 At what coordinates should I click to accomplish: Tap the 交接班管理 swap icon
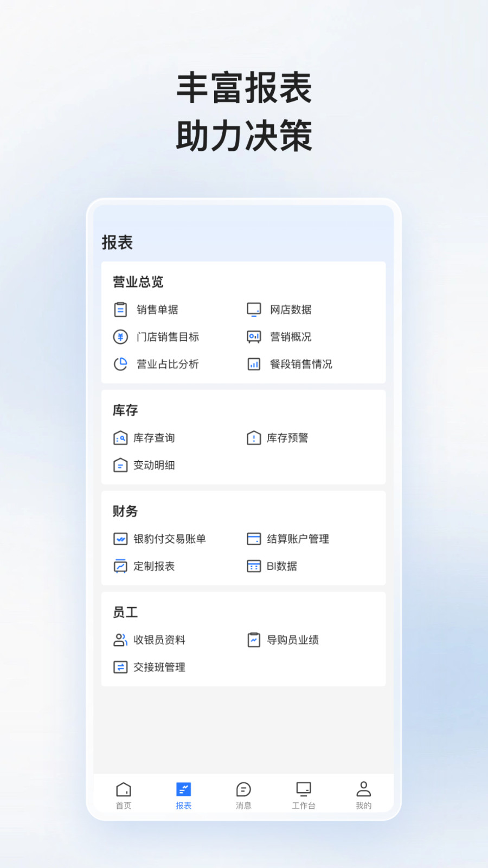point(120,667)
